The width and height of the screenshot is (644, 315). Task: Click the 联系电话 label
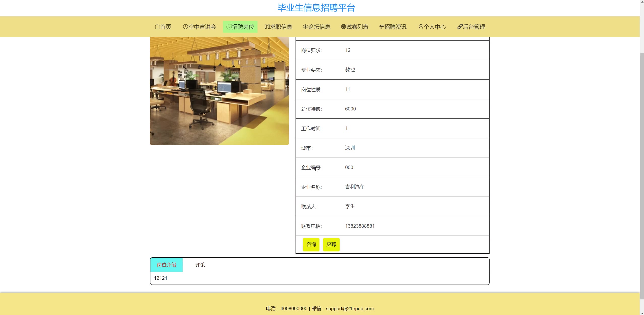312,226
